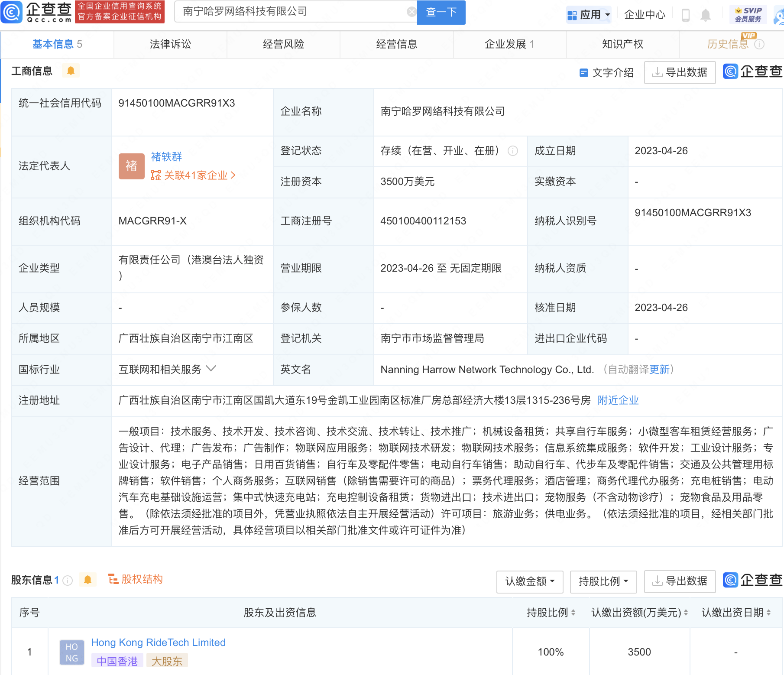Image resolution: width=784 pixels, height=675 pixels.
Task: Open 应用 dropdown menu
Action: (x=589, y=15)
